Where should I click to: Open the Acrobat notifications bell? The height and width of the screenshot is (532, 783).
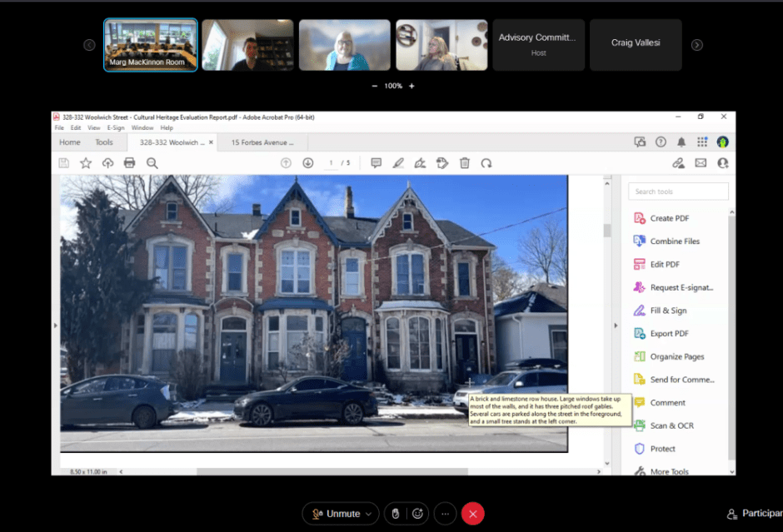pos(681,142)
